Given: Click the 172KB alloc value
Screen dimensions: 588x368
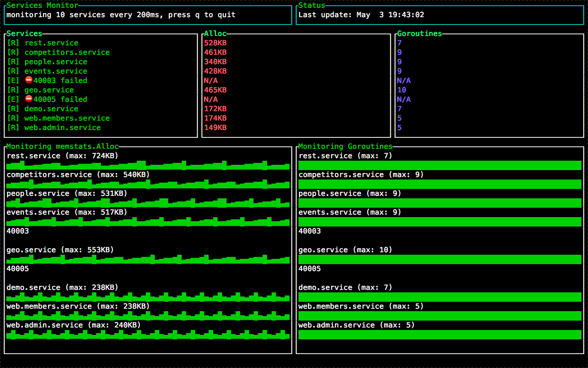Looking at the screenshot, I should tap(215, 109).
